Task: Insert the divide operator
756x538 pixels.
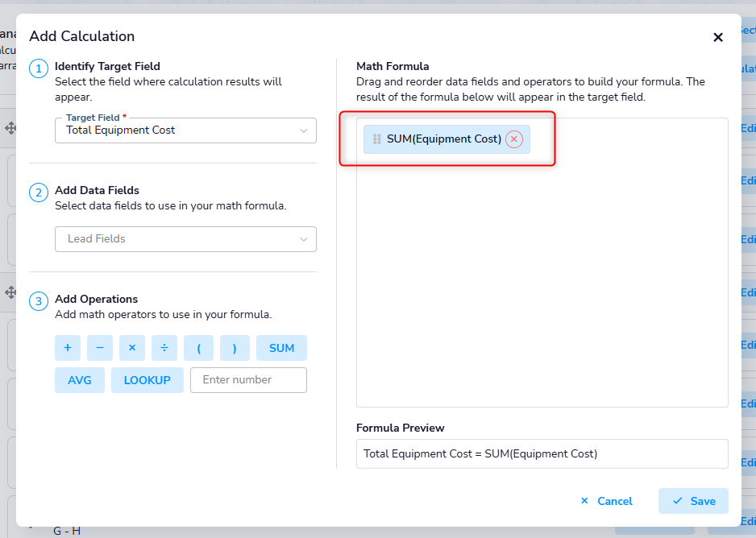Action: pos(164,348)
